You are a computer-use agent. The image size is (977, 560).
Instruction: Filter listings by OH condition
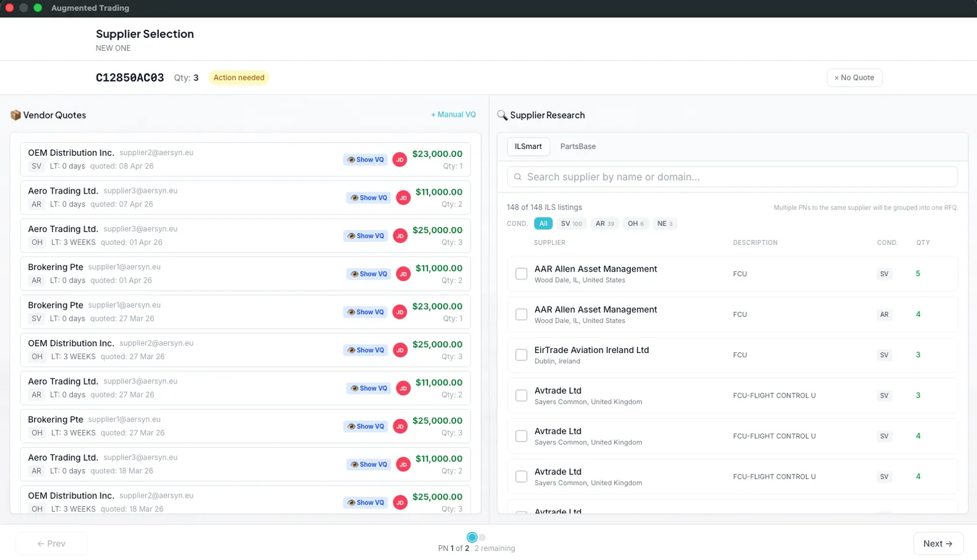click(636, 224)
